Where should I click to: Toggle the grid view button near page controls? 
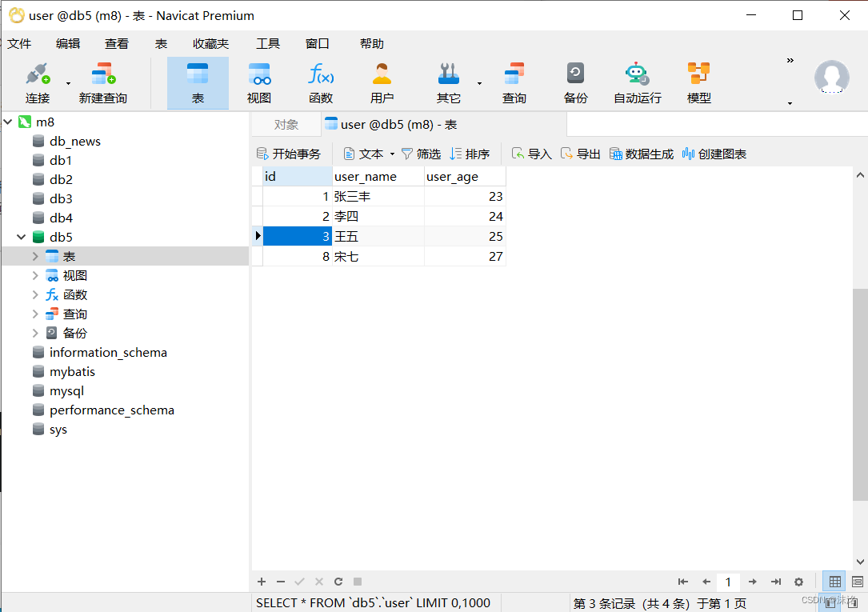click(834, 582)
